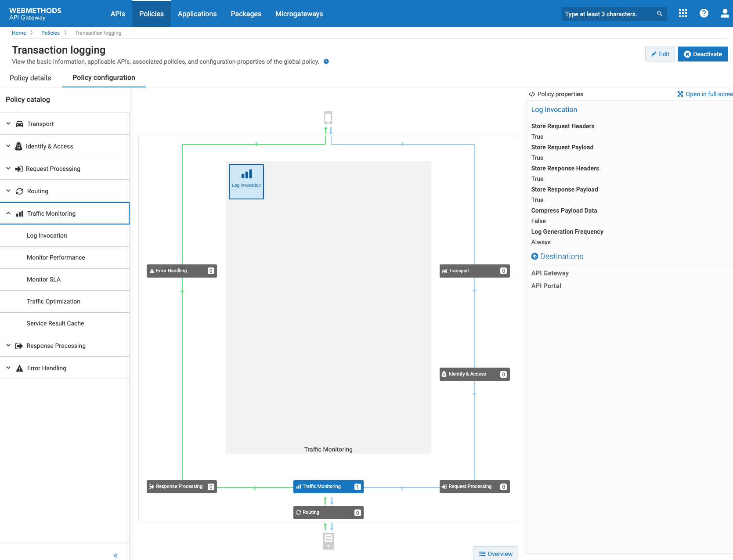Collapse the Traffic Monitoring category
The image size is (733, 560).
8,213
